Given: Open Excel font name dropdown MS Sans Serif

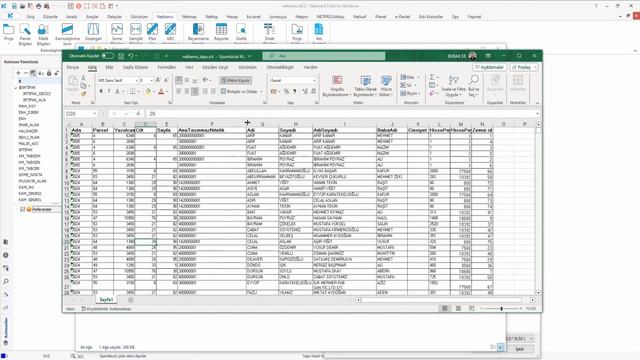Looking at the screenshot, I should (x=136, y=80).
